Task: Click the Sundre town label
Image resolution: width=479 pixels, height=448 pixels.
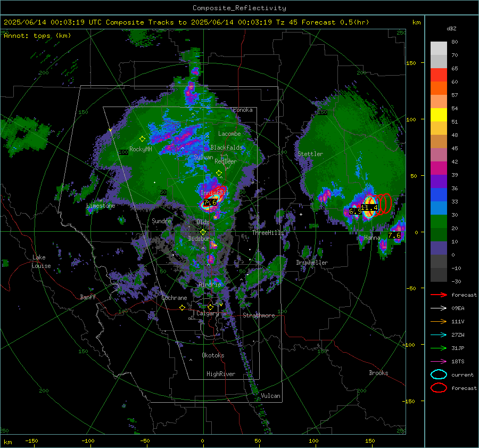Action: 161,221
